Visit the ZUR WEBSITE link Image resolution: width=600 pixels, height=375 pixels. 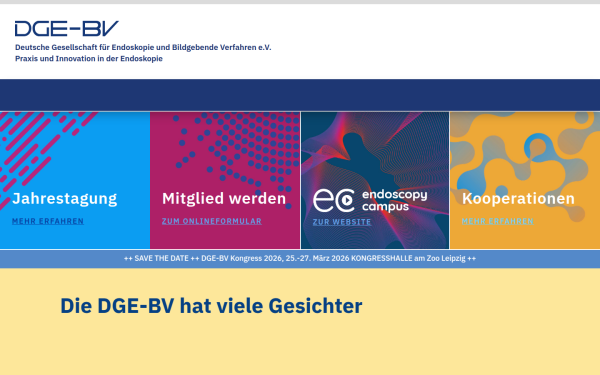[342, 222]
